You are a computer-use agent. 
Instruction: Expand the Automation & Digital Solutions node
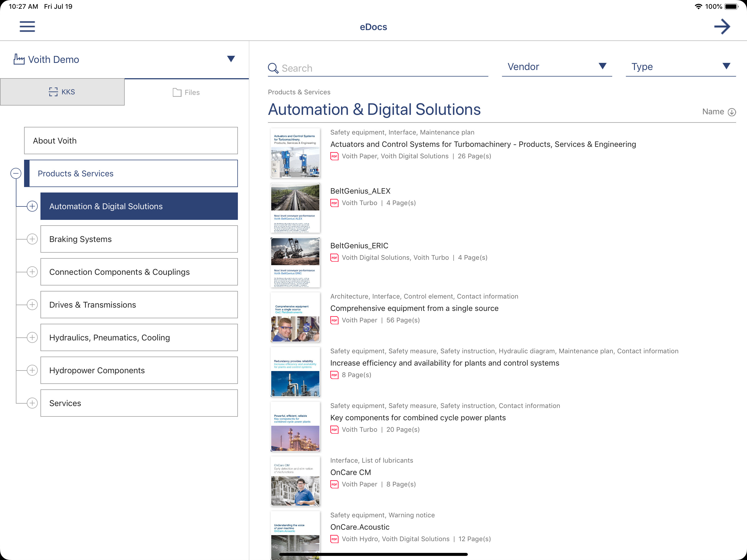coord(32,206)
